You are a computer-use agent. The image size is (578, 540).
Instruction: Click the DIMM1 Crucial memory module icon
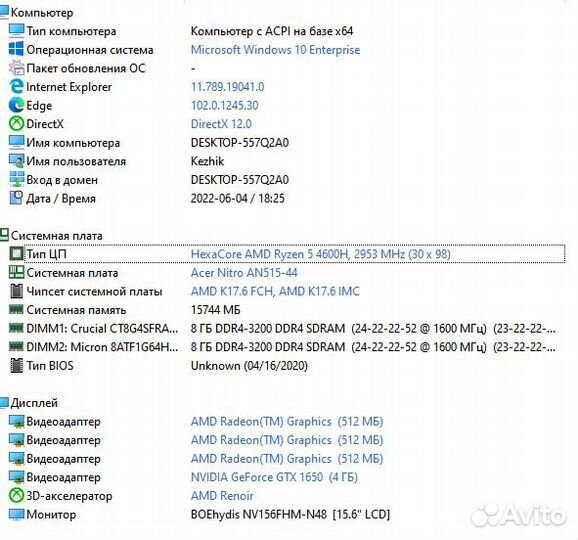coord(16,327)
